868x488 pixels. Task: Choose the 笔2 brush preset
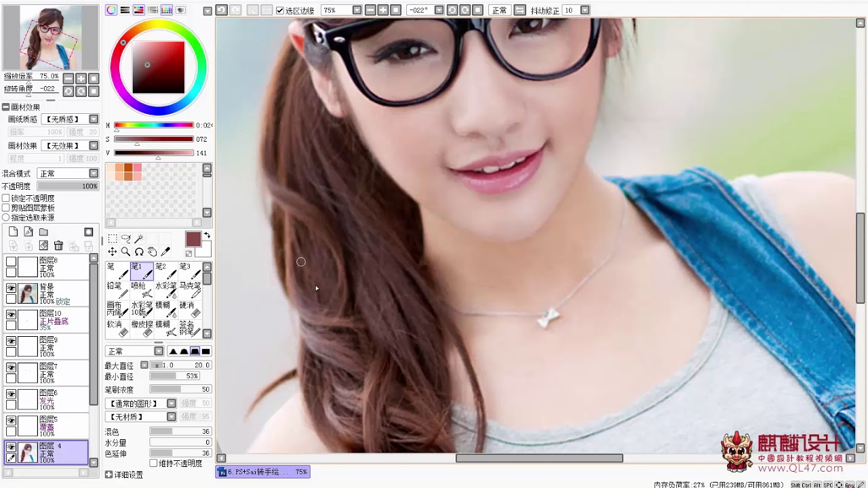point(166,271)
